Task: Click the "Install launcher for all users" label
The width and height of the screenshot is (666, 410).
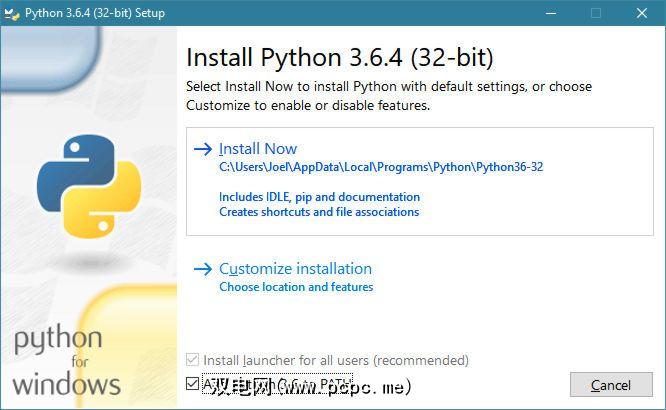Action: 336,360
